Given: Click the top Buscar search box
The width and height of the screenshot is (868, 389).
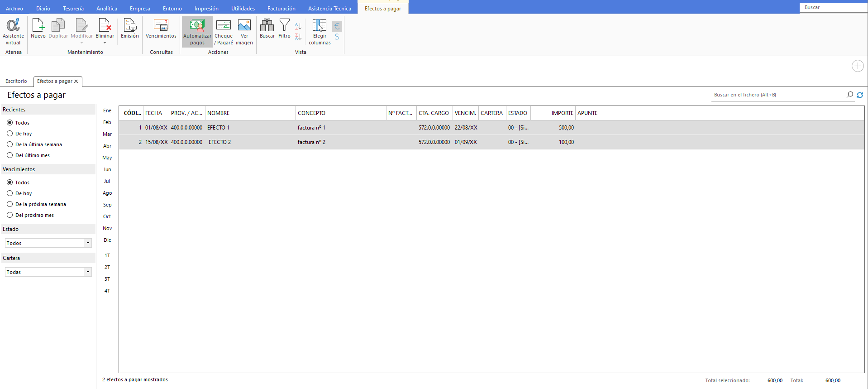Looking at the screenshot, I should tap(833, 7).
